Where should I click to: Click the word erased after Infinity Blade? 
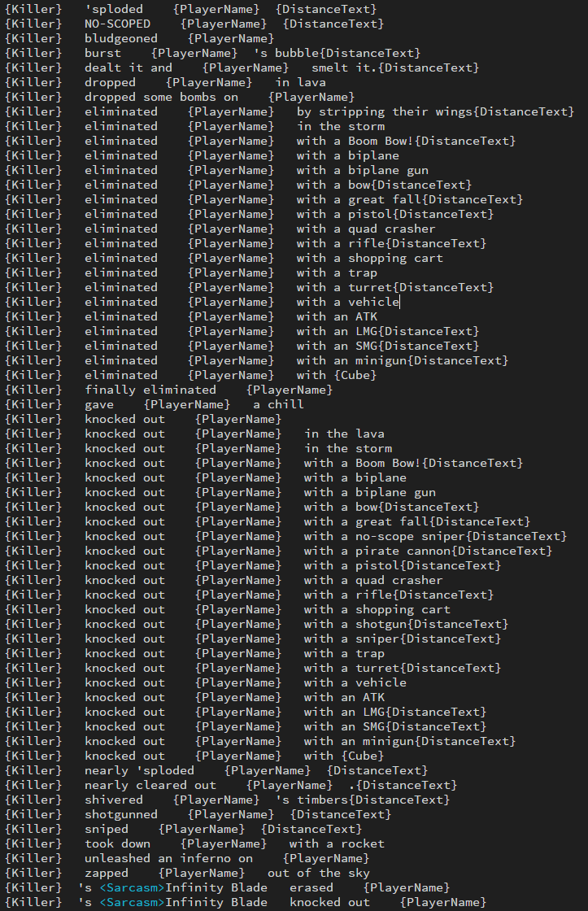pos(311,887)
